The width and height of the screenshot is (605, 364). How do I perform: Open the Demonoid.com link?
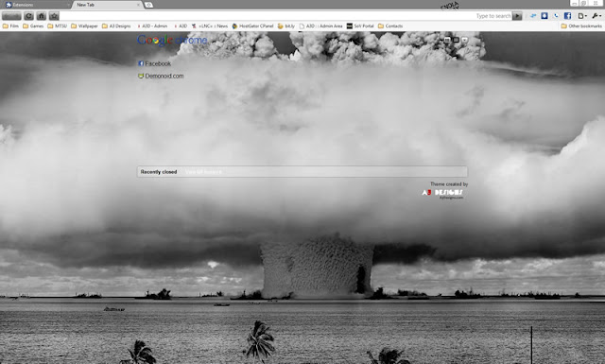(x=161, y=76)
